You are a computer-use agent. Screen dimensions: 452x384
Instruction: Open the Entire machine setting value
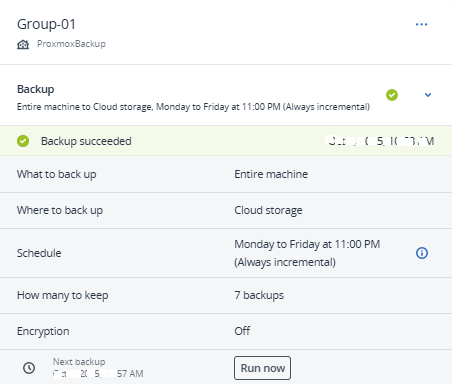point(271,174)
